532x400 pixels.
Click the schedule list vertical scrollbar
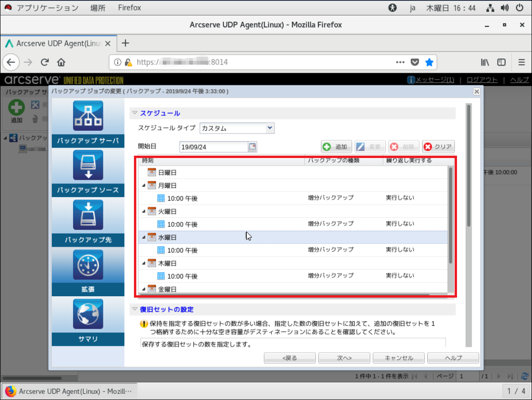click(450, 216)
